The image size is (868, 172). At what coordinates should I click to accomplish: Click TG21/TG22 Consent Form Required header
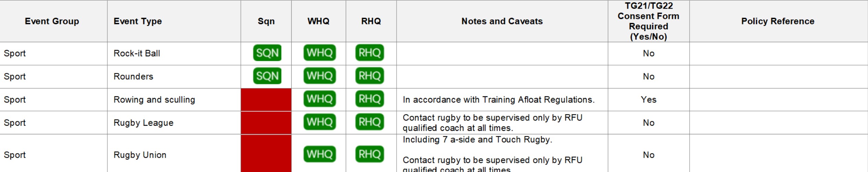pyautogui.click(x=648, y=21)
